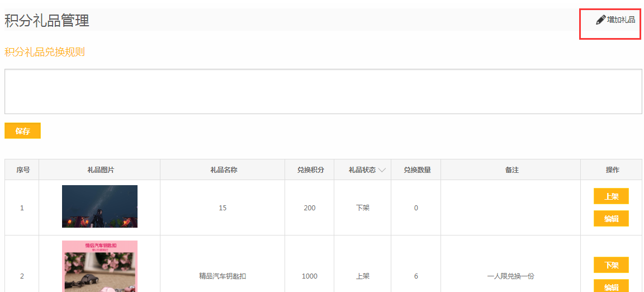Expand the 礼品状态 filter chevron
Viewport: 644px width, 292px height.
382,170
